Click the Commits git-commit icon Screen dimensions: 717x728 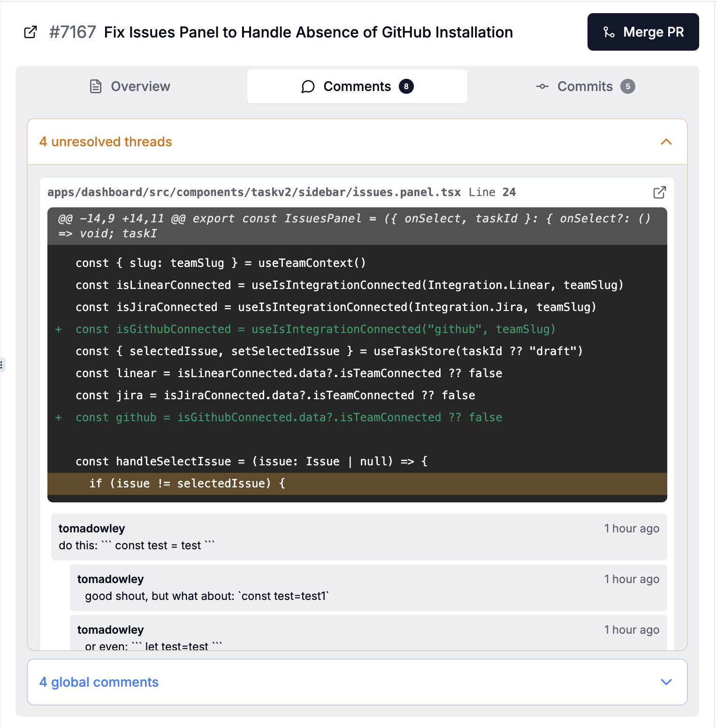(x=542, y=86)
